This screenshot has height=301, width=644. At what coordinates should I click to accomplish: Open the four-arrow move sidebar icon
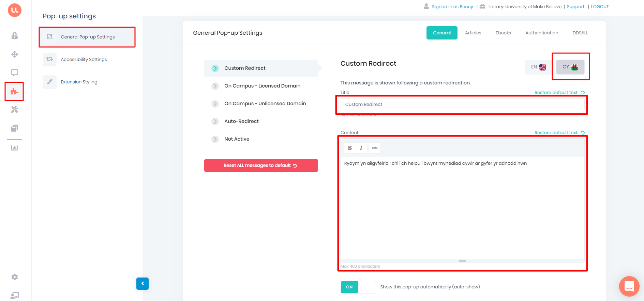[x=15, y=54]
